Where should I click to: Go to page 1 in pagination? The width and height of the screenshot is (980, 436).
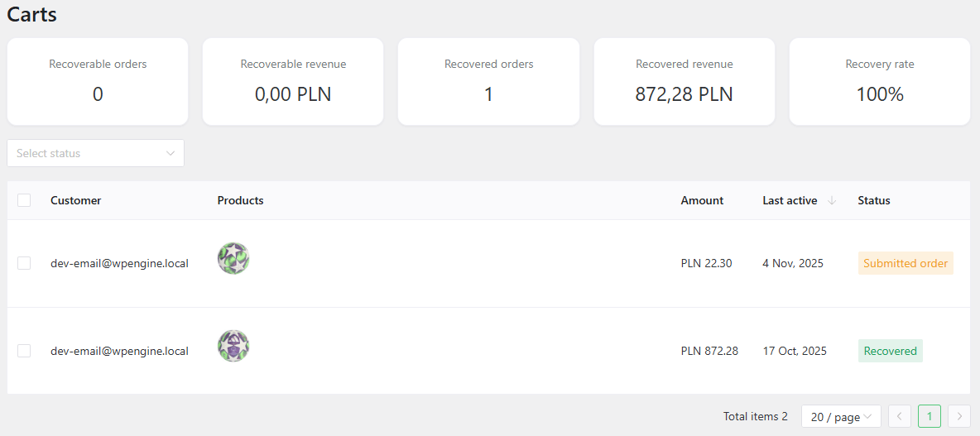pyautogui.click(x=930, y=416)
